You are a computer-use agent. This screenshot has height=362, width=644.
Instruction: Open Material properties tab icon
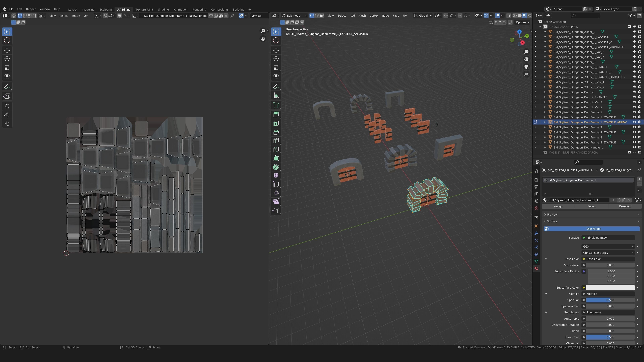tap(536, 268)
